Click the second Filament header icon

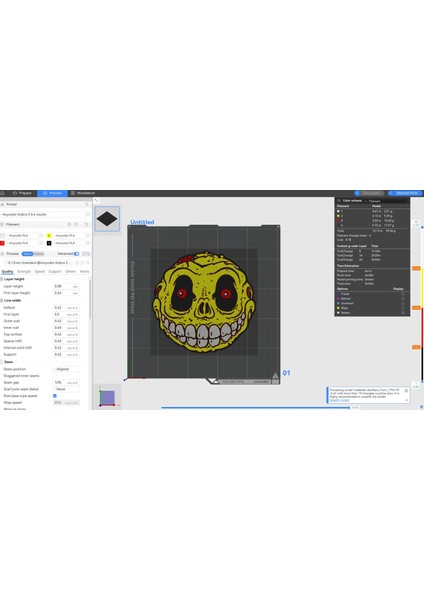[x=76, y=224]
